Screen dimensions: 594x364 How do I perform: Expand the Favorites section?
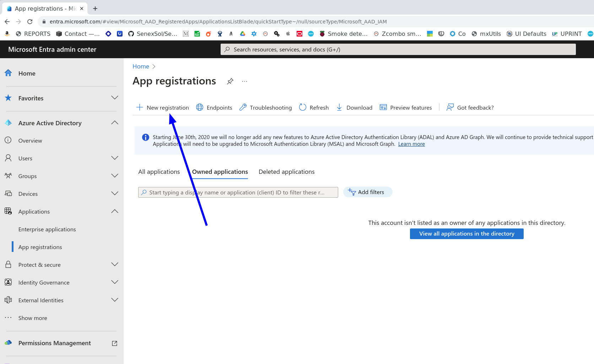pyautogui.click(x=114, y=98)
